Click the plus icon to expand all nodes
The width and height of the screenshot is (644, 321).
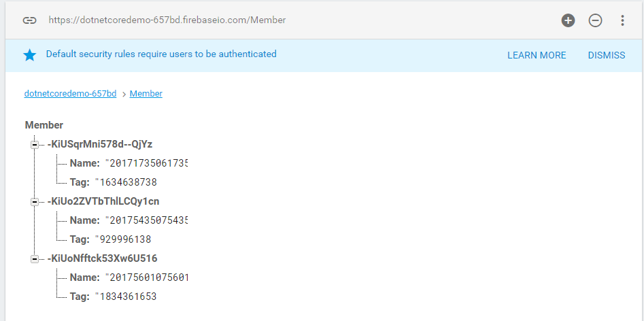coord(568,20)
